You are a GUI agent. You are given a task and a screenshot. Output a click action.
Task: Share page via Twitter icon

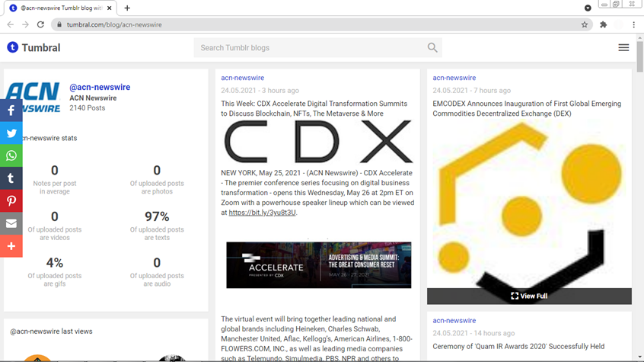11,133
